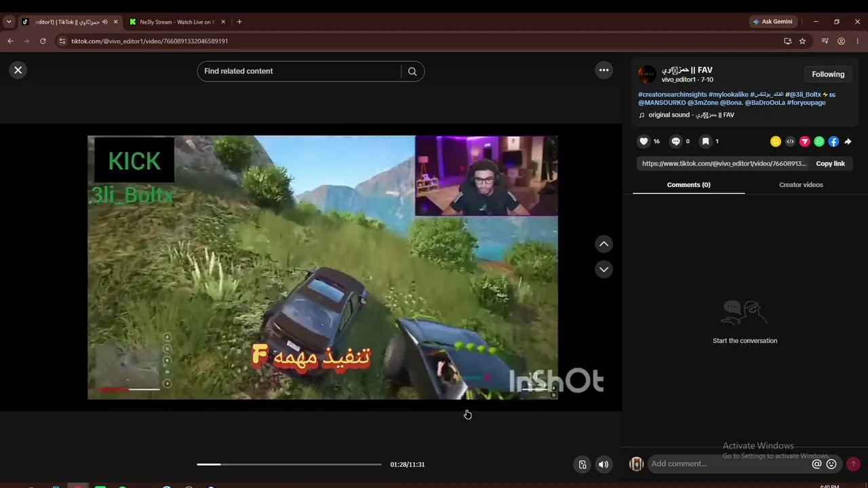Send the video to friends (red icon)
The width and height of the screenshot is (868, 488).
click(805, 142)
